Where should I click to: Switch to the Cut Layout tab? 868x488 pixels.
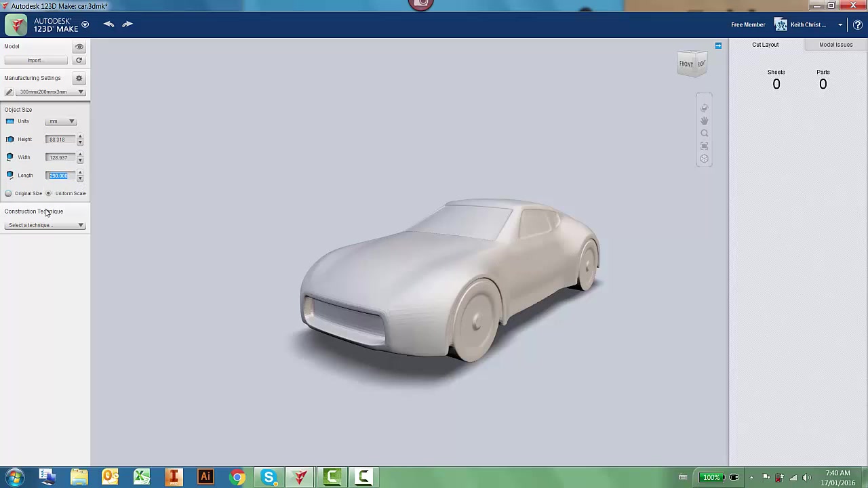pos(765,45)
